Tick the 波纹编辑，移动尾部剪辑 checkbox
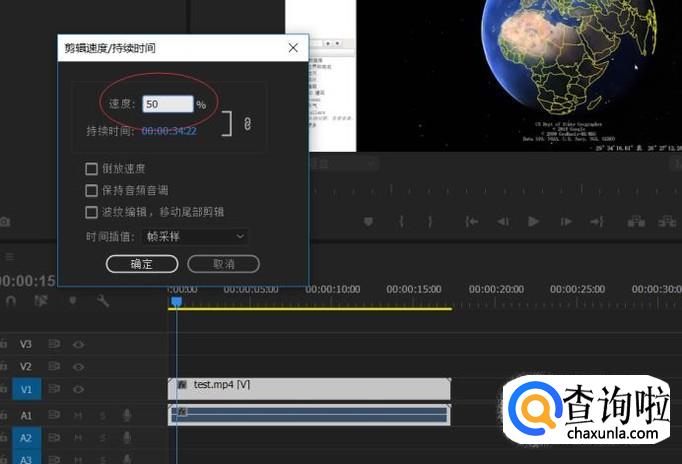Viewport: 682px width, 464px height. coord(92,212)
